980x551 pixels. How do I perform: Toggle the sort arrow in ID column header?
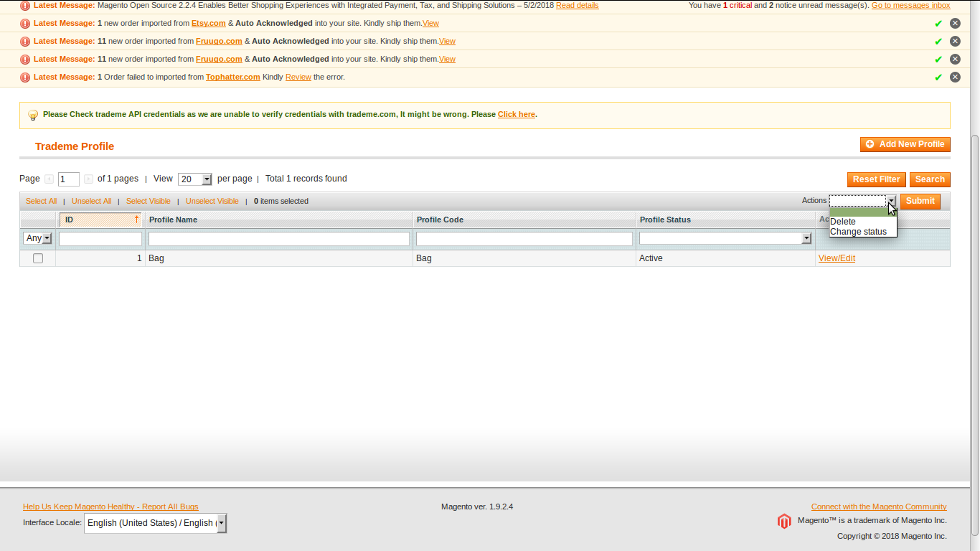136,220
